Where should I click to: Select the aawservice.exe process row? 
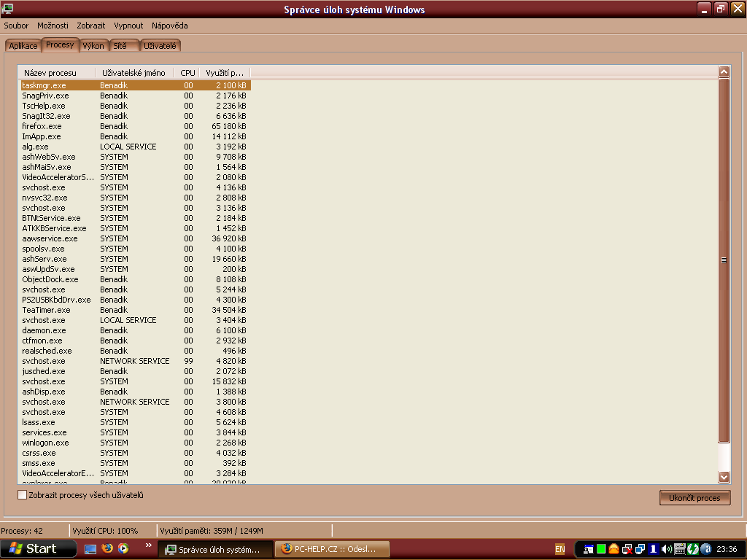[x=135, y=238]
